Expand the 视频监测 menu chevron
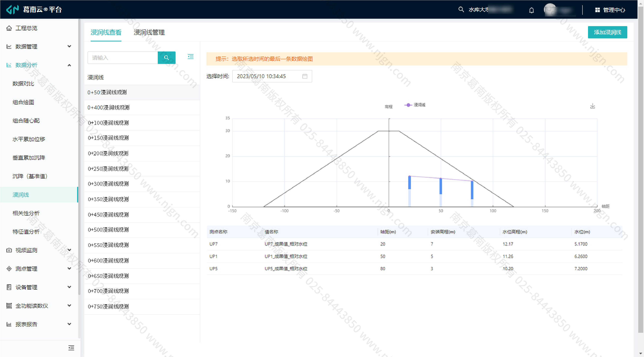 point(70,250)
